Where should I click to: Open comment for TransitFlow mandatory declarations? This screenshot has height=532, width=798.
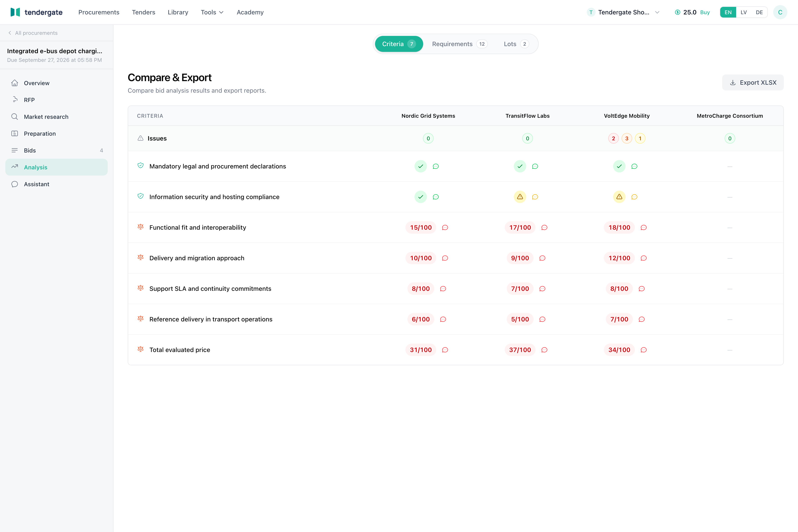(535, 166)
